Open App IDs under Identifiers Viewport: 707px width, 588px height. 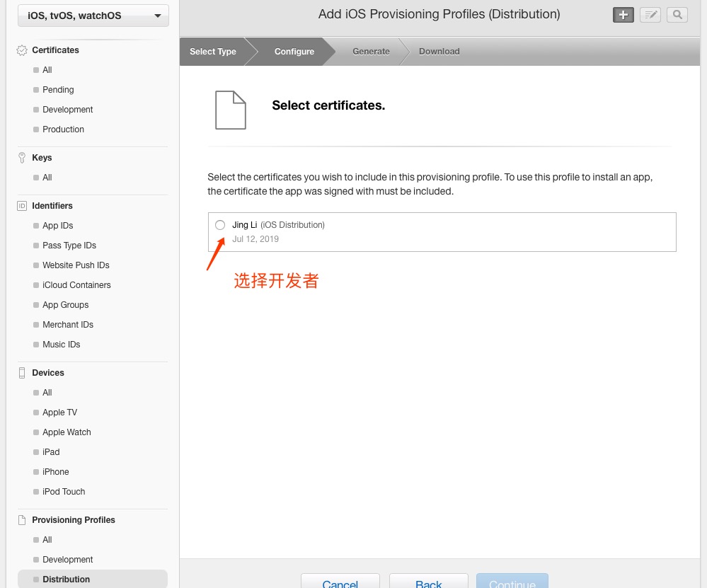coord(58,226)
